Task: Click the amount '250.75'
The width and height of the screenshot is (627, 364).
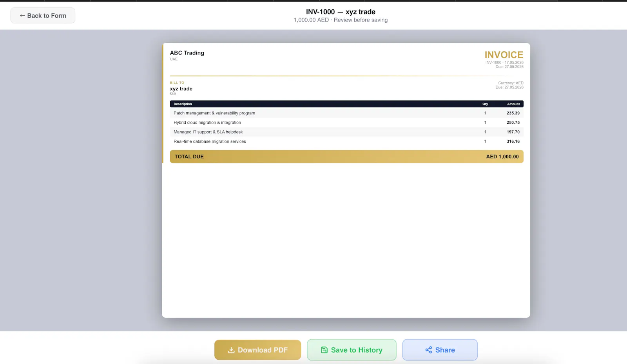Action: tap(513, 122)
